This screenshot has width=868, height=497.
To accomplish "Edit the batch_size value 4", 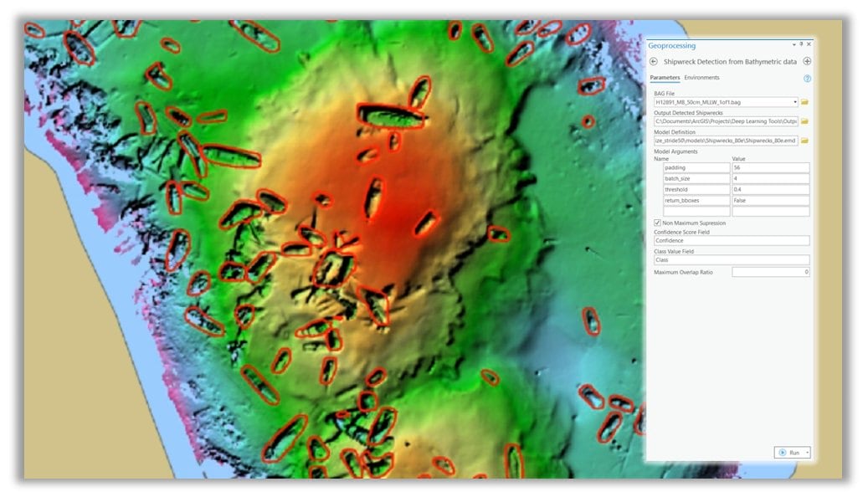I will (771, 179).
